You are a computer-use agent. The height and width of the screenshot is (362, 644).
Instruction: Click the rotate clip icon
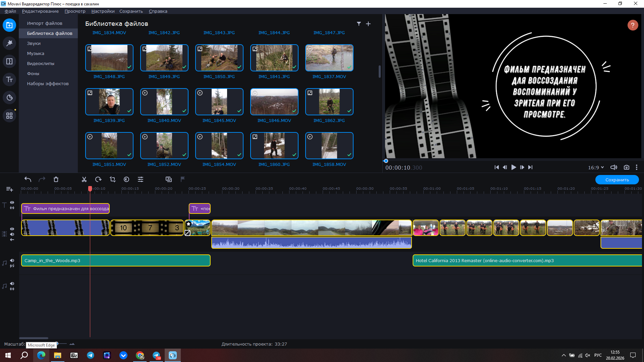(98, 179)
